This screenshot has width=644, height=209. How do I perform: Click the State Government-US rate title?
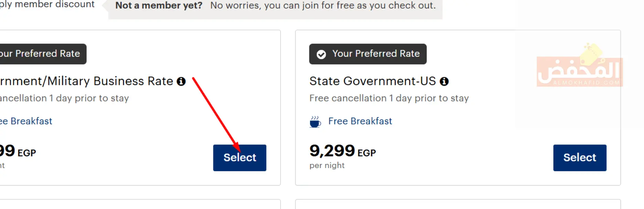[372, 81]
